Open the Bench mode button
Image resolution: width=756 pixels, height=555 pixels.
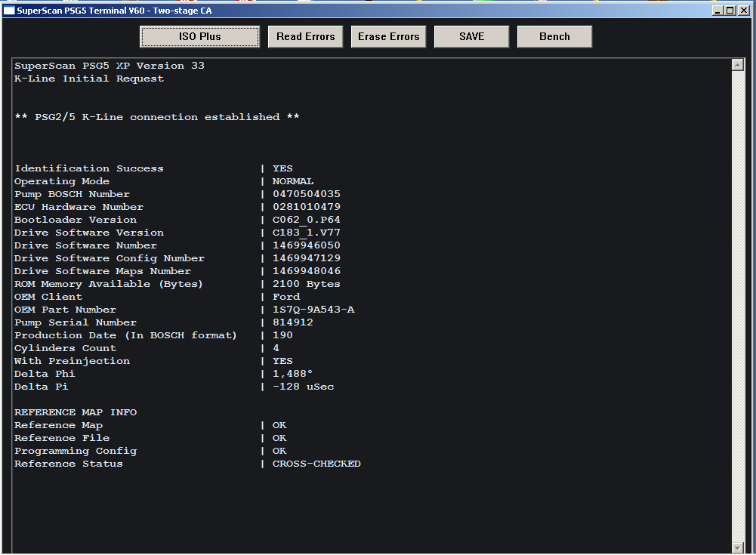pyautogui.click(x=554, y=37)
